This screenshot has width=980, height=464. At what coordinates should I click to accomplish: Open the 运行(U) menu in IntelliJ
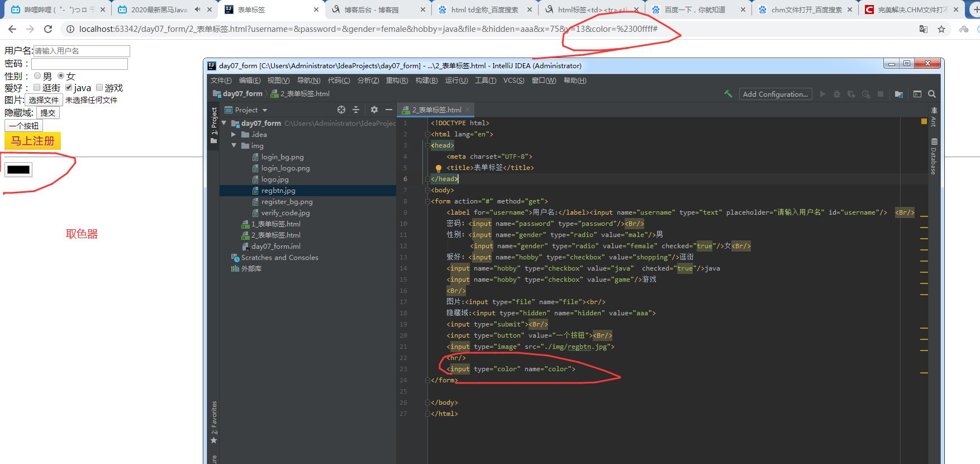click(456, 81)
